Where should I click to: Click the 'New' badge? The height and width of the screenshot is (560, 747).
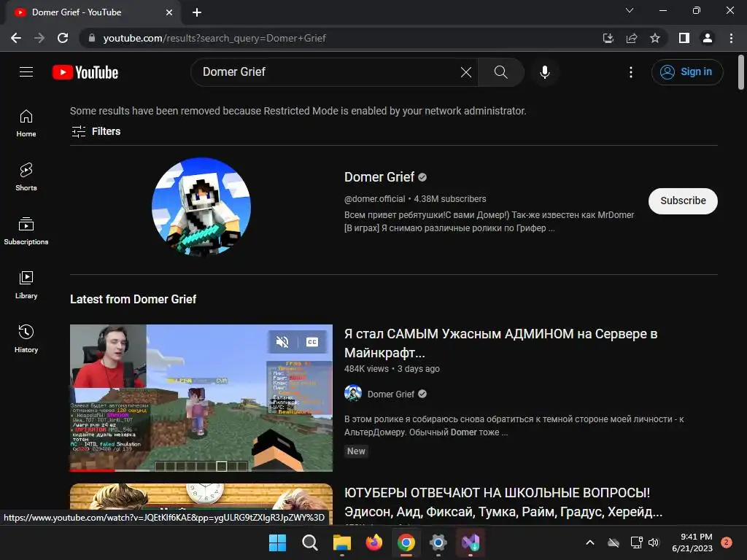click(x=356, y=451)
